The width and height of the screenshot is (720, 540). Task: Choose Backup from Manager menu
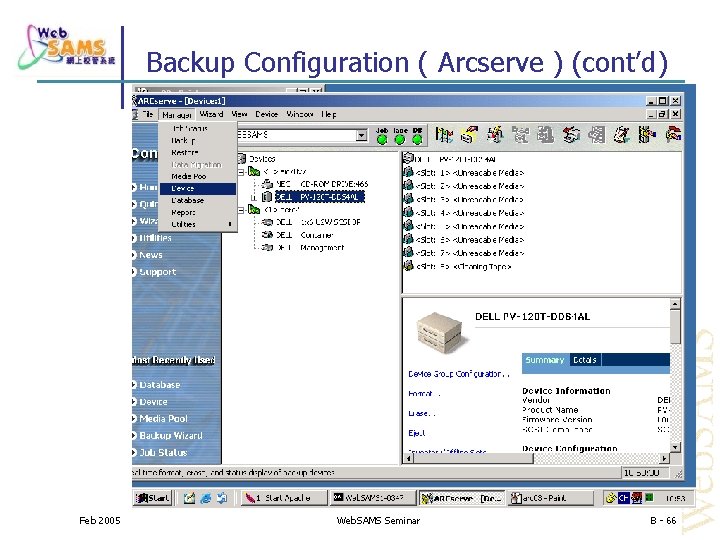pyautogui.click(x=183, y=141)
